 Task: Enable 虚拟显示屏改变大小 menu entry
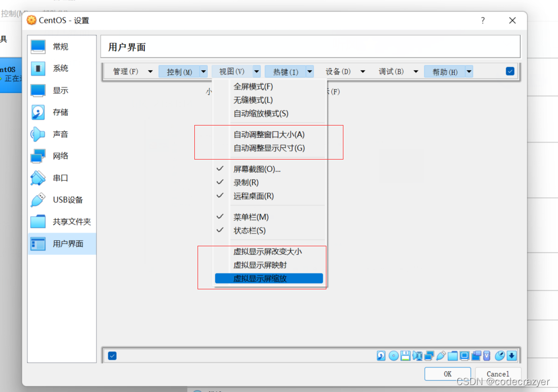[x=270, y=251]
